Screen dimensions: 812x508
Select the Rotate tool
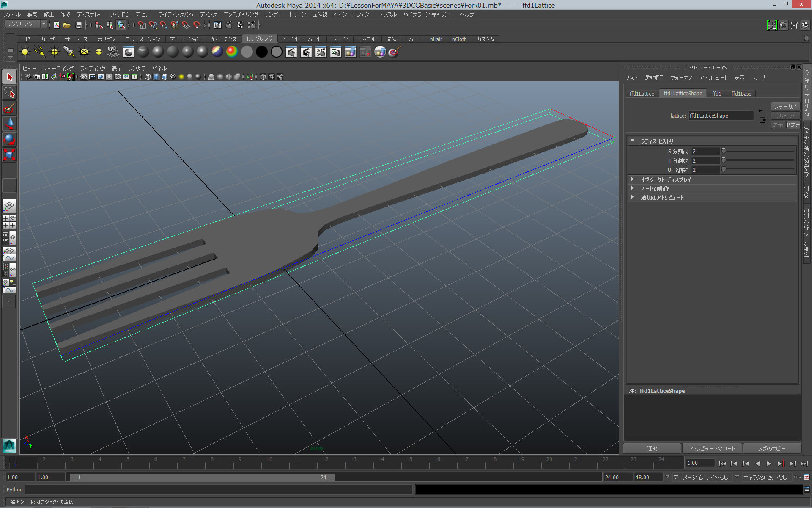(x=9, y=139)
